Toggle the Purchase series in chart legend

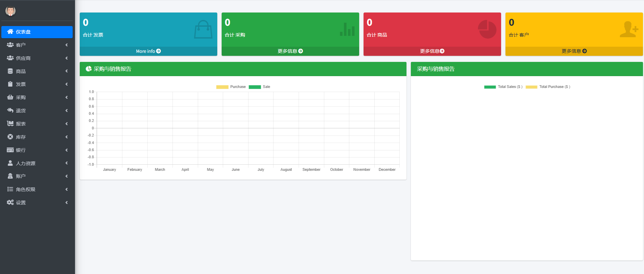231,87
